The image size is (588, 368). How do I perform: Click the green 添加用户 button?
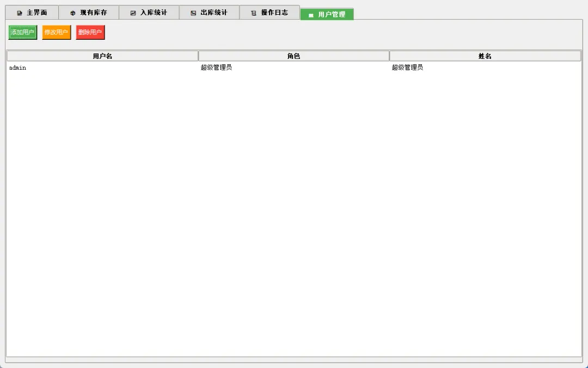[x=22, y=32]
